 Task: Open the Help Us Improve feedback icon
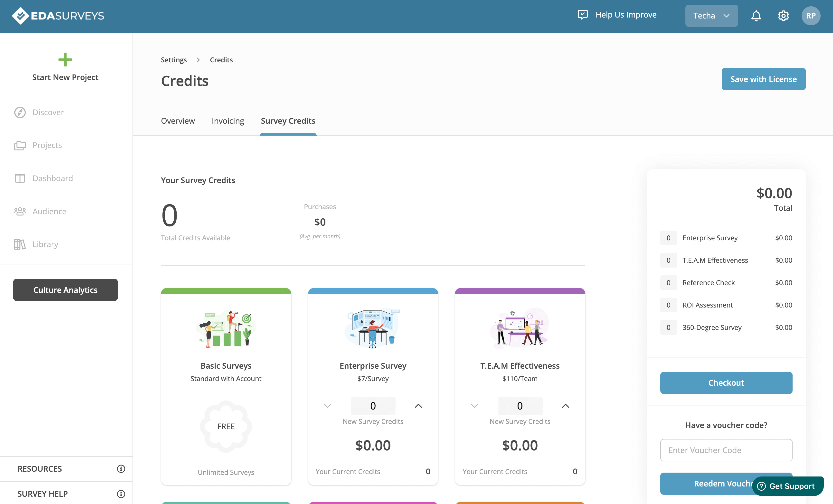pos(583,15)
